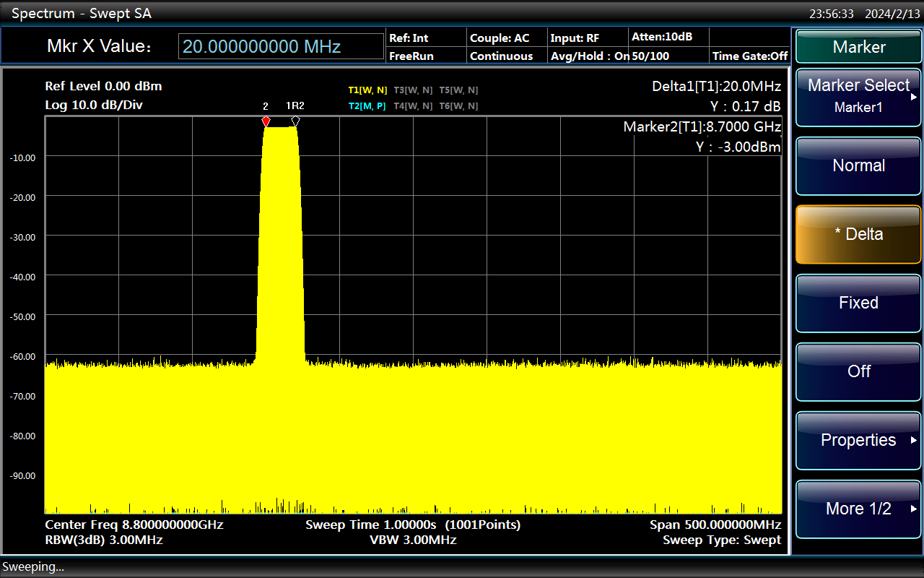
Task: Click the Avg/Hold : On status
Action: click(x=590, y=56)
